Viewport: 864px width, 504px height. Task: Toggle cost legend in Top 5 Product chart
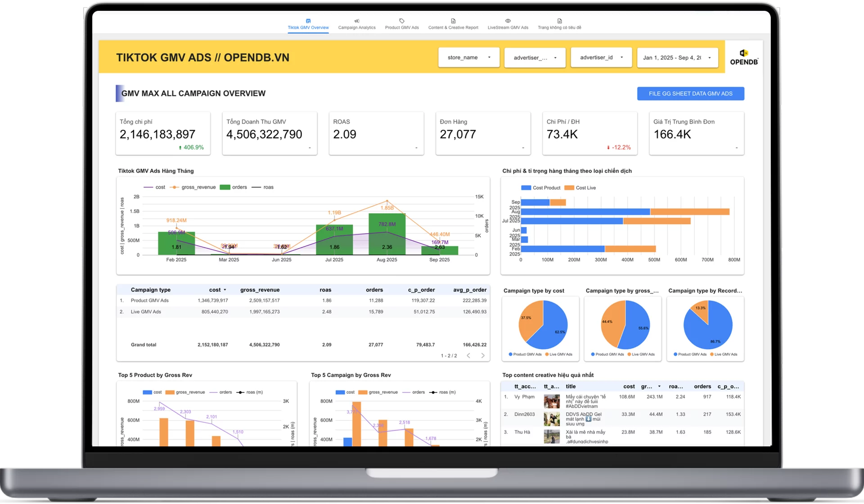tap(152, 392)
